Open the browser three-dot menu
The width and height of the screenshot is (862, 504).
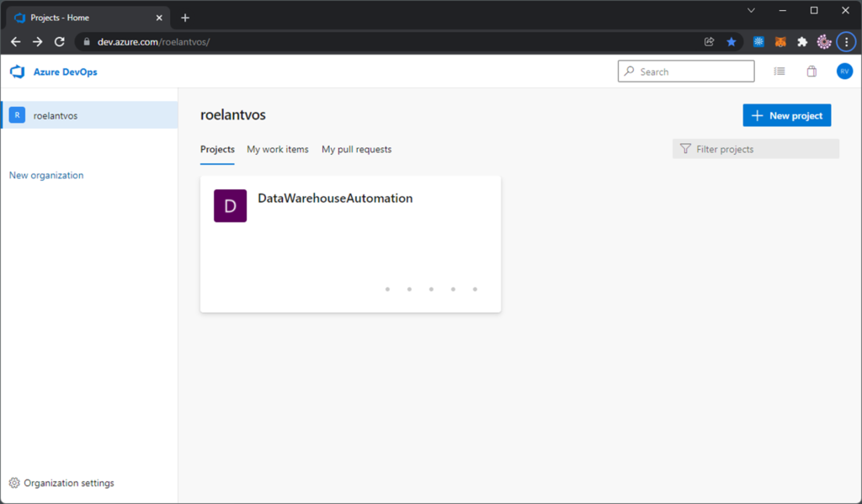(847, 40)
